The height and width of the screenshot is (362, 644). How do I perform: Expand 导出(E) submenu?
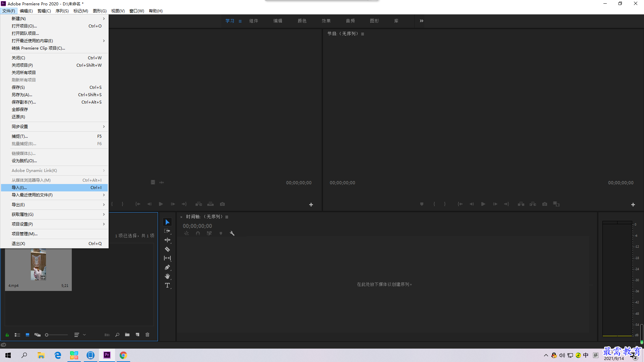point(54,205)
